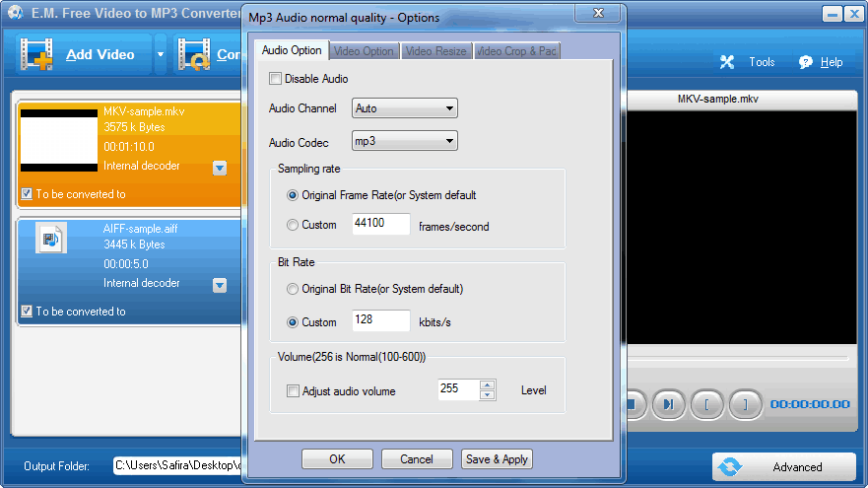Select the MKV-sample.mkv video thumbnail

59,141
